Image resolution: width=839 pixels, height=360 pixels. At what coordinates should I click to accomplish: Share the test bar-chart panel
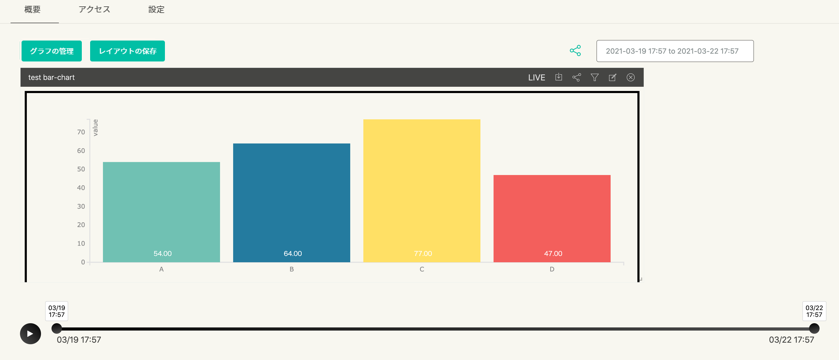(x=576, y=78)
